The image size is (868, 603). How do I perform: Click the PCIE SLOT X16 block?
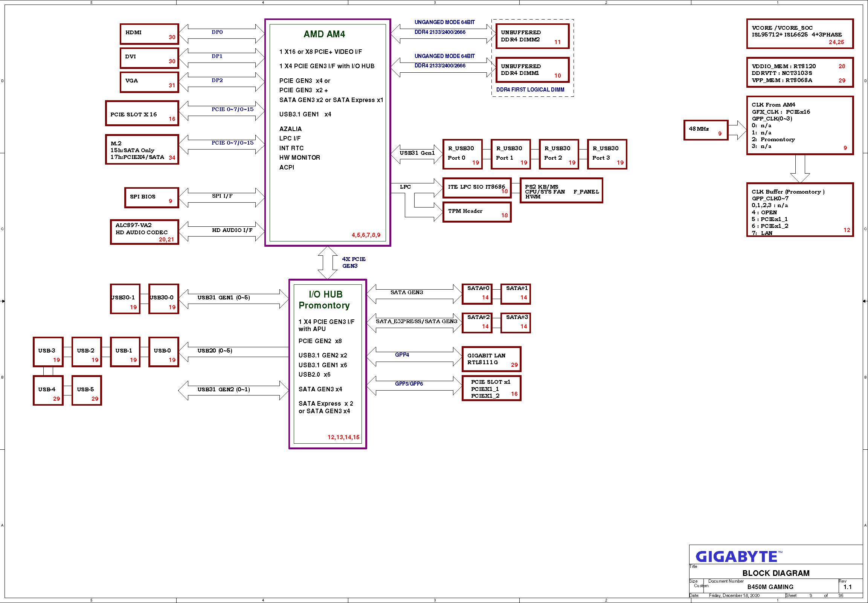coord(142,113)
